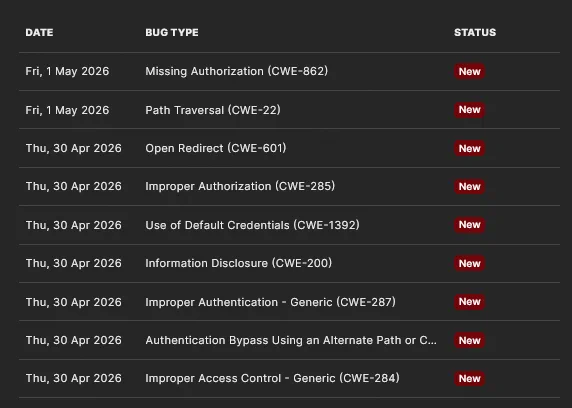572x408 pixels.
Task: Select date of Information Disclosure row
Action: coord(73,263)
